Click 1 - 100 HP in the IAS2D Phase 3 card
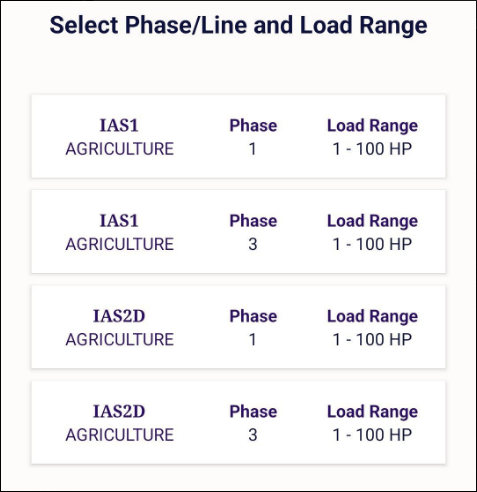The width and height of the screenshot is (477, 492). point(372,435)
